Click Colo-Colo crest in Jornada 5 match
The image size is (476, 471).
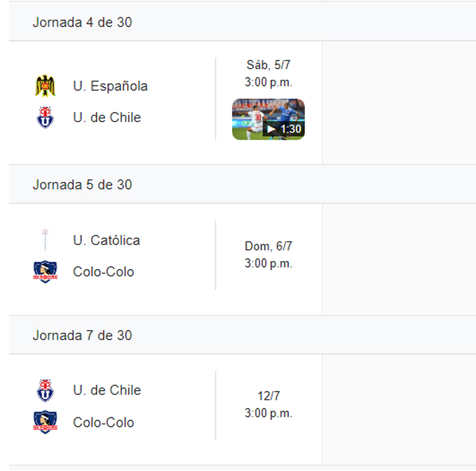pos(46,272)
